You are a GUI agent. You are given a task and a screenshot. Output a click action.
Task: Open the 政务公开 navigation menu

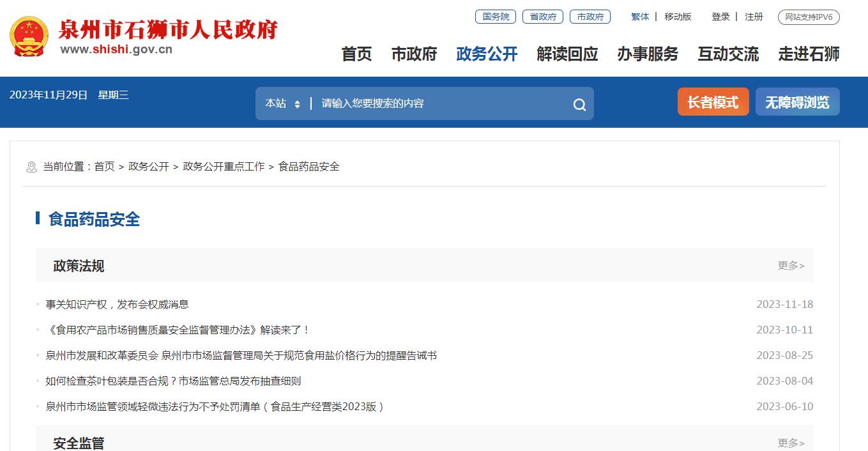point(487,54)
